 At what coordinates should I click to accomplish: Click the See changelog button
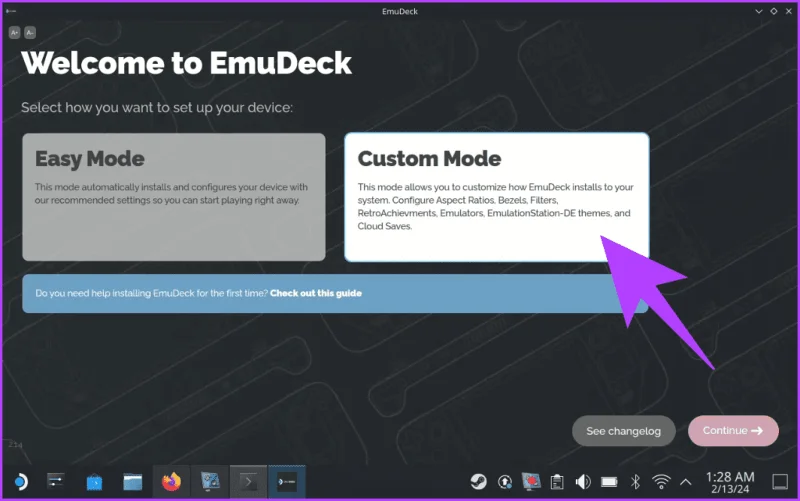click(x=623, y=431)
